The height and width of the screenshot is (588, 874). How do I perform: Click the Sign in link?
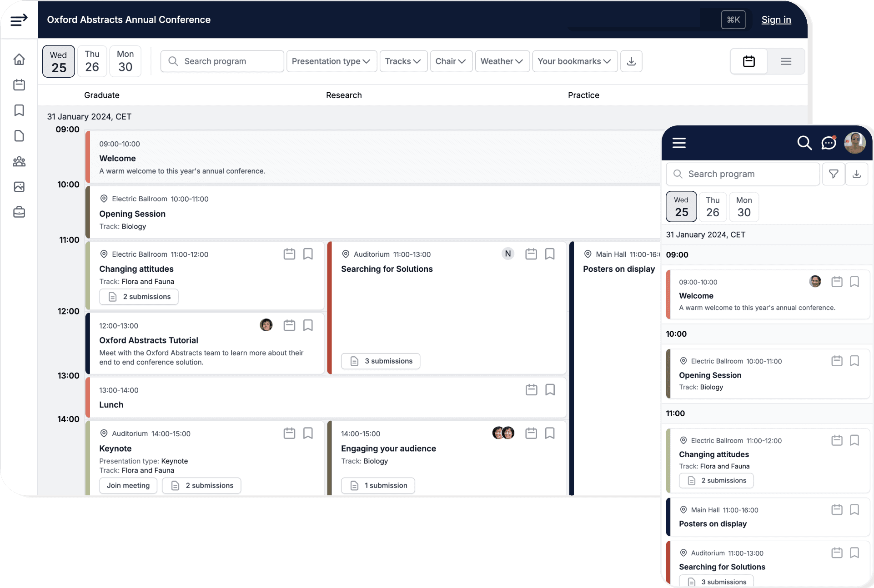click(776, 20)
